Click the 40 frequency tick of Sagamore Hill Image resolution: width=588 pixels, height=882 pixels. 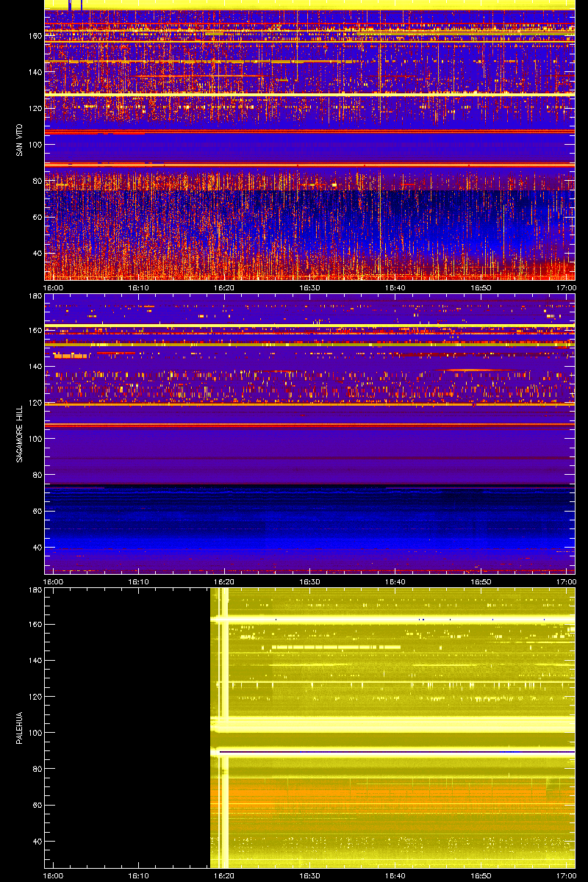pyautogui.click(x=37, y=547)
